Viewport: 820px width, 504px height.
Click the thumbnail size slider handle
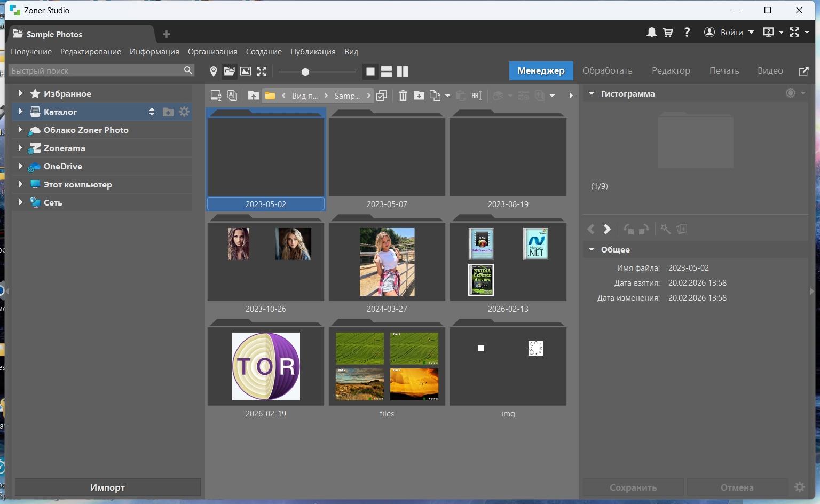pyautogui.click(x=305, y=72)
